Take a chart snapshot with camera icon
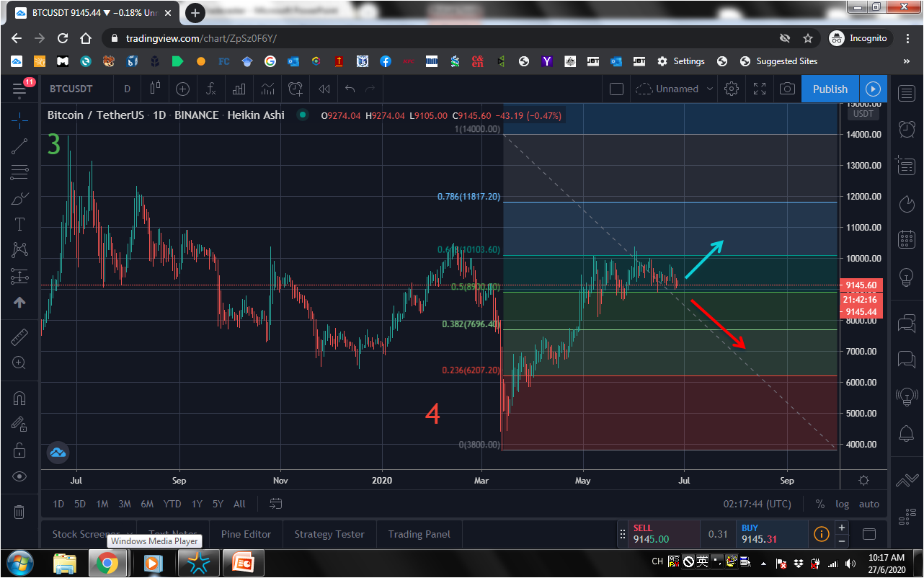This screenshot has height=578, width=924. pos(788,89)
